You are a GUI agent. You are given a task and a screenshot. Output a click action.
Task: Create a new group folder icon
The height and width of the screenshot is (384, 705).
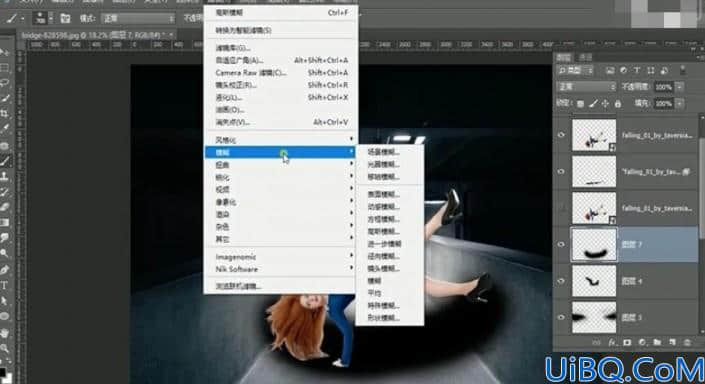point(657,343)
